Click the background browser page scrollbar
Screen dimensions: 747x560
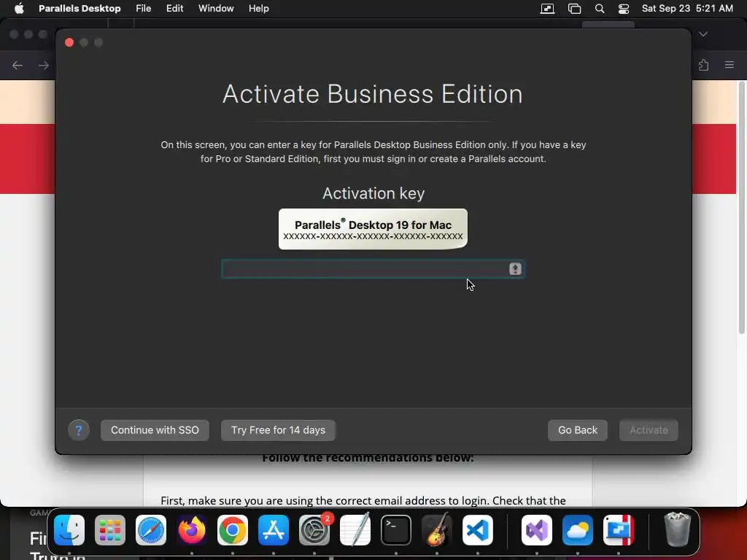742,208
